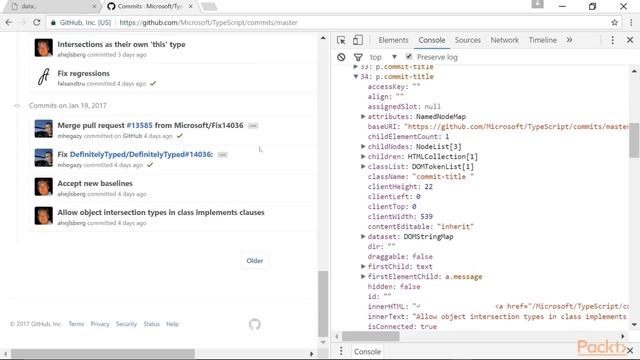Screen dimensions: 640x360
Task: Toggle the Preserve log checkbox
Action: (x=409, y=57)
